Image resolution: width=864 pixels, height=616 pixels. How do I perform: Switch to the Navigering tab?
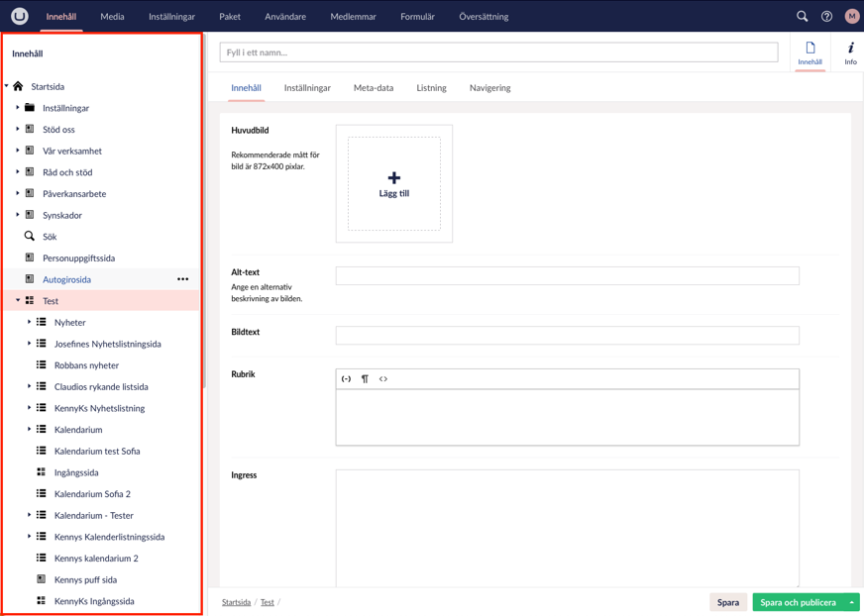(489, 87)
